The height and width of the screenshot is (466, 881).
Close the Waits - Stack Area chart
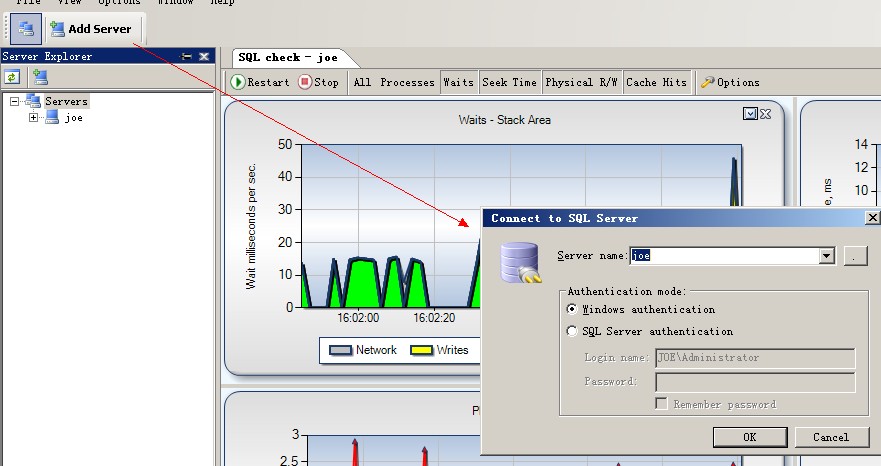(x=765, y=114)
